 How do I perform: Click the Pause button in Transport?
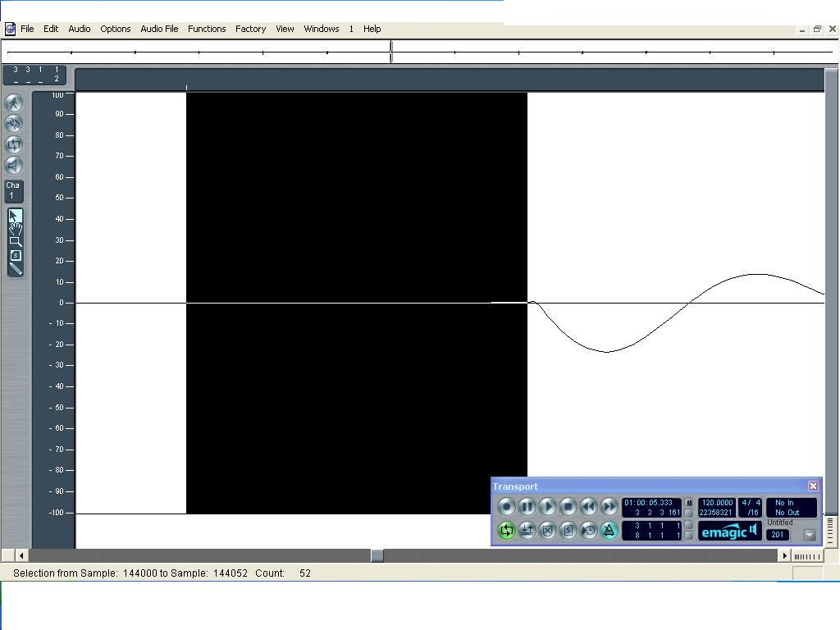point(527,506)
